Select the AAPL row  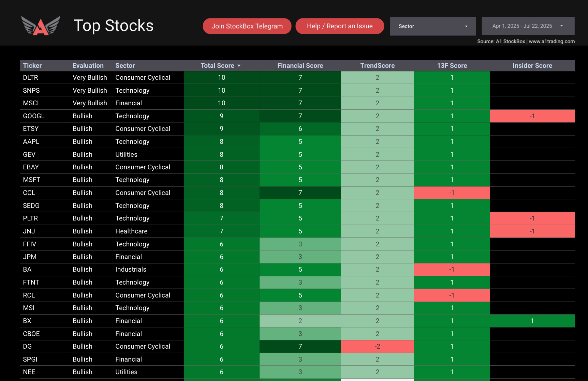click(x=31, y=141)
